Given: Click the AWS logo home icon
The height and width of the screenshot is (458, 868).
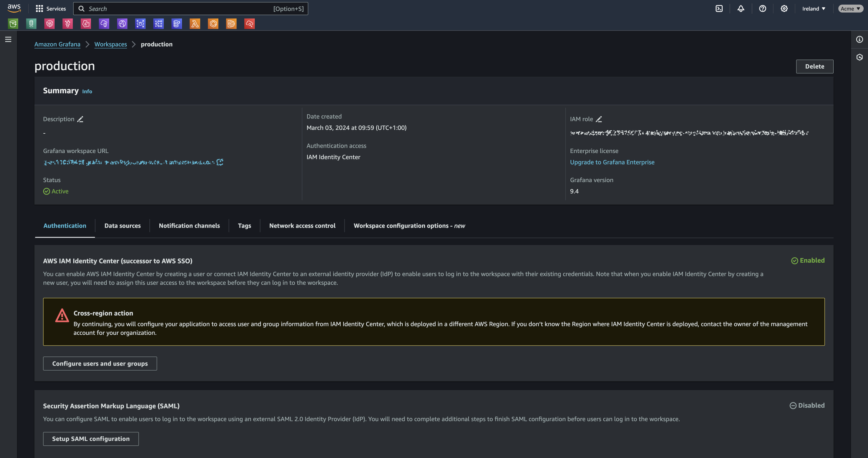Looking at the screenshot, I should coord(14,8).
